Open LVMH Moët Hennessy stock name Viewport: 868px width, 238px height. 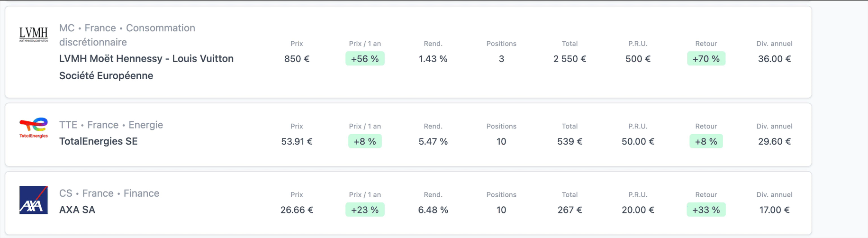tap(146, 59)
